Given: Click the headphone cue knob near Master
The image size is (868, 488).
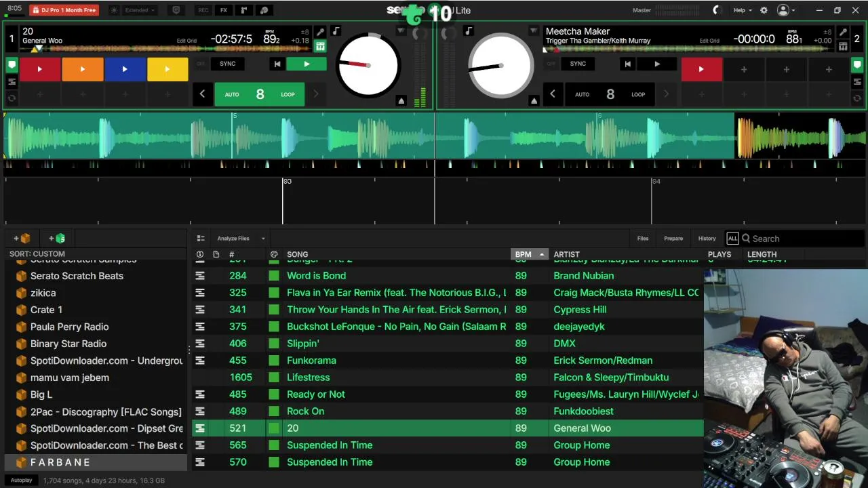Looking at the screenshot, I should (717, 10).
